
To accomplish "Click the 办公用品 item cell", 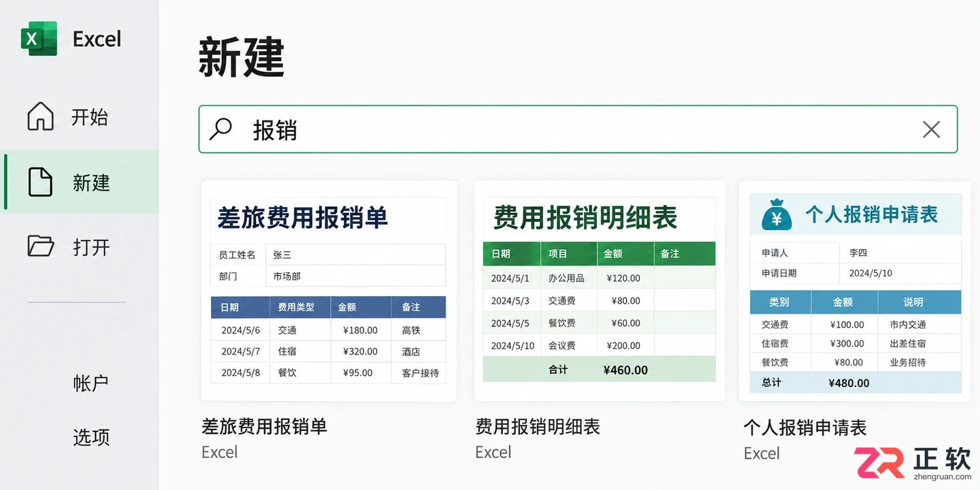I will click(x=569, y=278).
